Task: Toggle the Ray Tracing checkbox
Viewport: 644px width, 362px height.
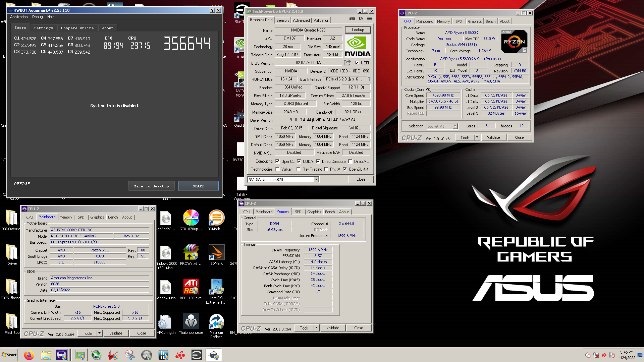Action: (x=299, y=169)
